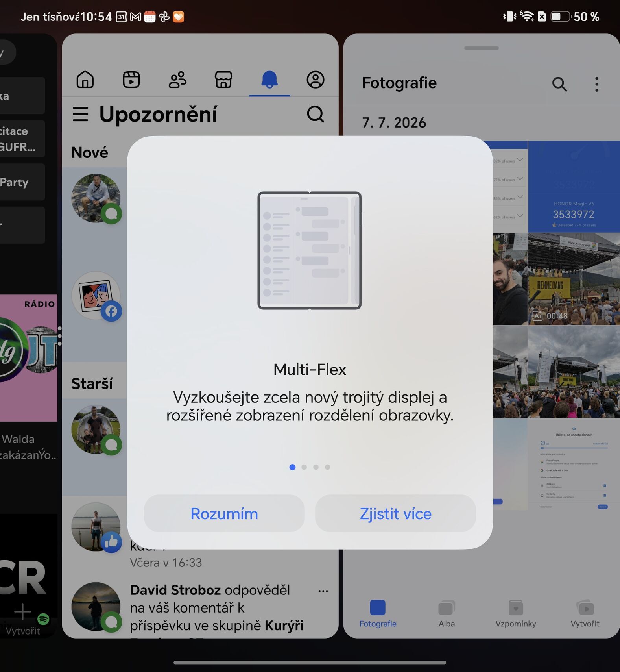Tap the foldable device illustration in dialog

coord(310,250)
